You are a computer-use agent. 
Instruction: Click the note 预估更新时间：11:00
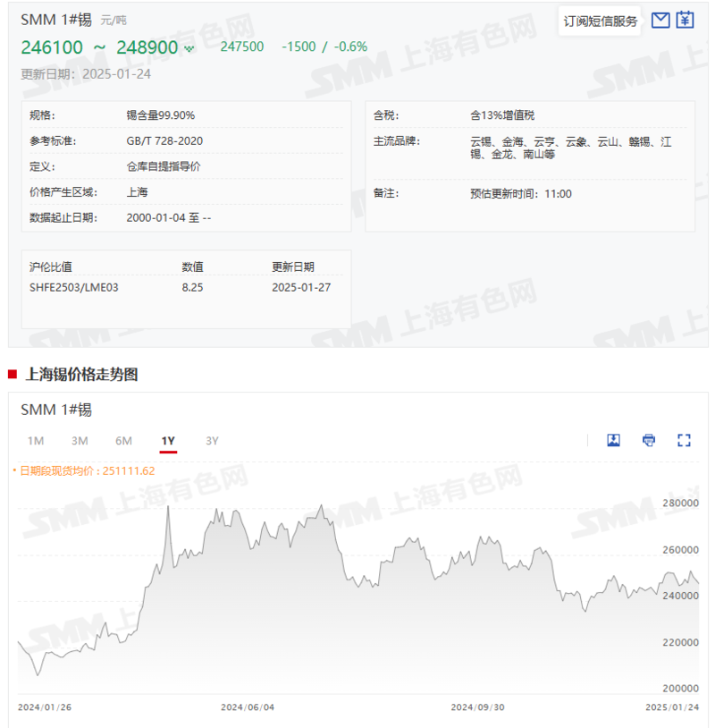coord(521,193)
